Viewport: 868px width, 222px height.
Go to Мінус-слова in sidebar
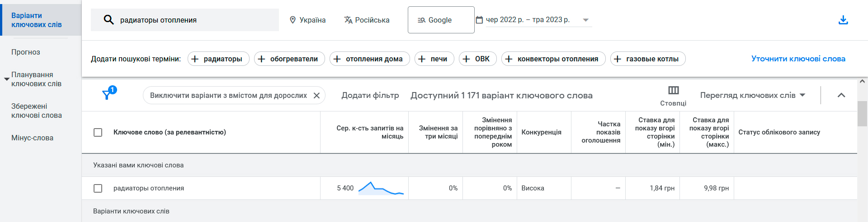(33, 138)
